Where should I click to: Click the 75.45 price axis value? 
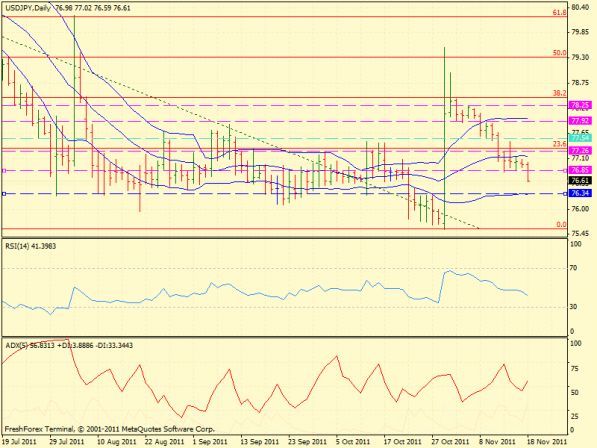pyautogui.click(x=580, y=233)
